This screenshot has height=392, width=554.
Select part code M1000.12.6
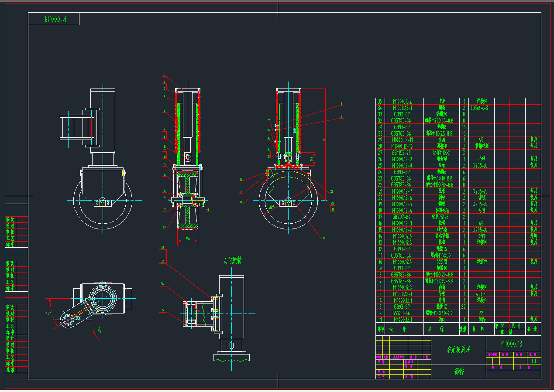pos(403,236)
